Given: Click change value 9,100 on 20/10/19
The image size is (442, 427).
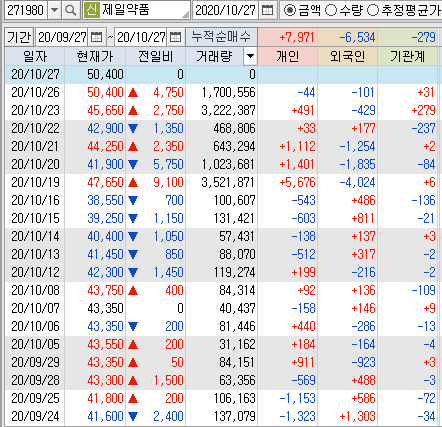Looking at the screenshot, I should click(x=168, y=182).
